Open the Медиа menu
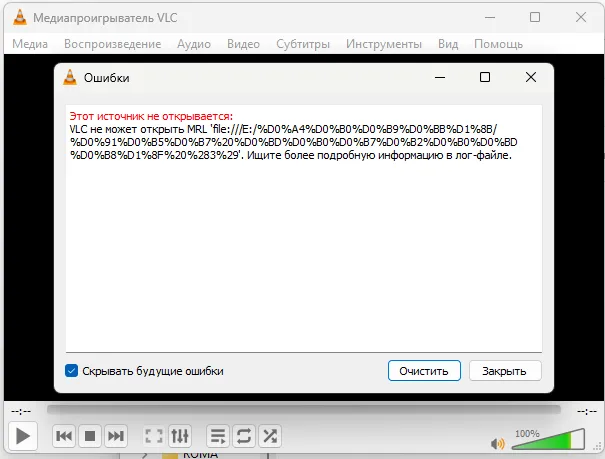Viewport: 605px width, 459px height. (x=30, y=44)
